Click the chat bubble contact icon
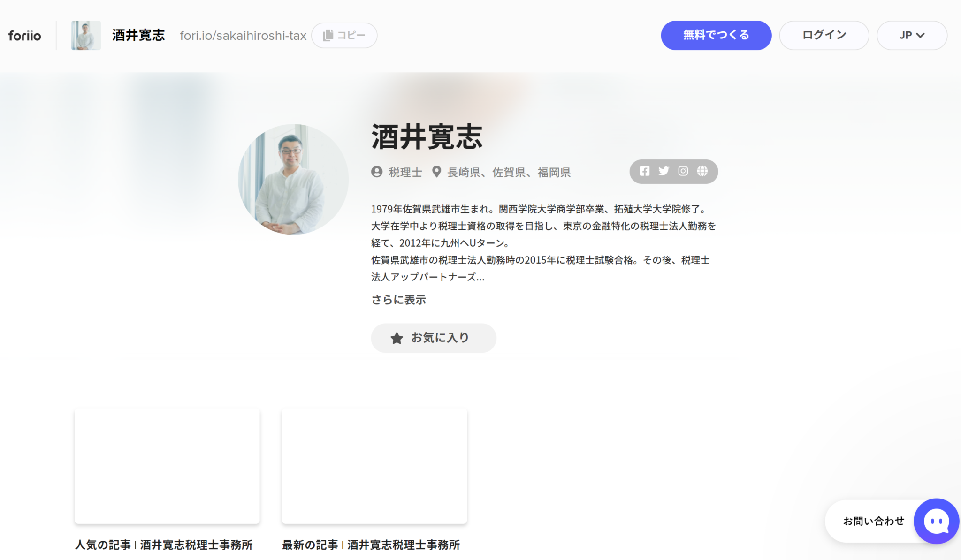The width and height of the screenshot is (961, 560). (936, 521)
